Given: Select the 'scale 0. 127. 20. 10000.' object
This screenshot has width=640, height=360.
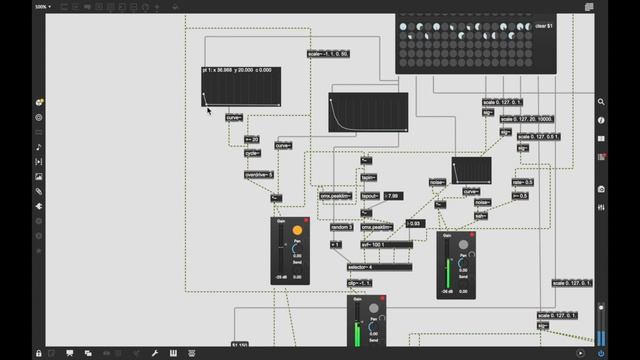Looking at the screenshot, I should tap(527, 119).
